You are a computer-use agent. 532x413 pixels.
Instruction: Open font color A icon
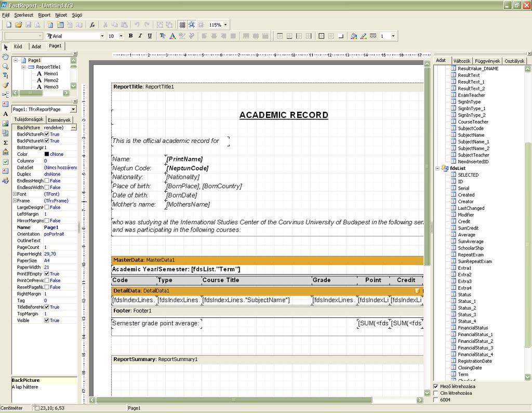tap(172, 36)
